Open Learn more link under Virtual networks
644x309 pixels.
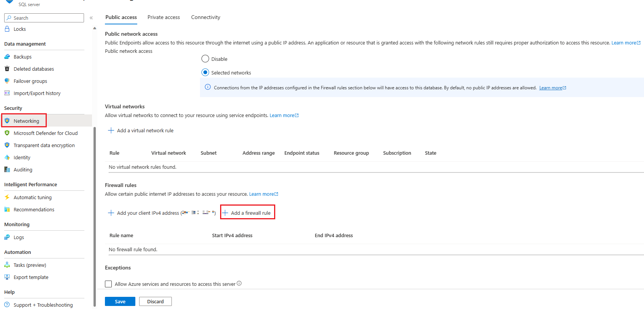(x=284, y=116)
